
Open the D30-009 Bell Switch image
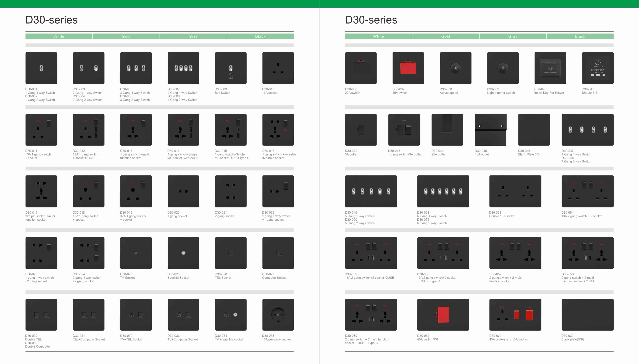point(231,68)
